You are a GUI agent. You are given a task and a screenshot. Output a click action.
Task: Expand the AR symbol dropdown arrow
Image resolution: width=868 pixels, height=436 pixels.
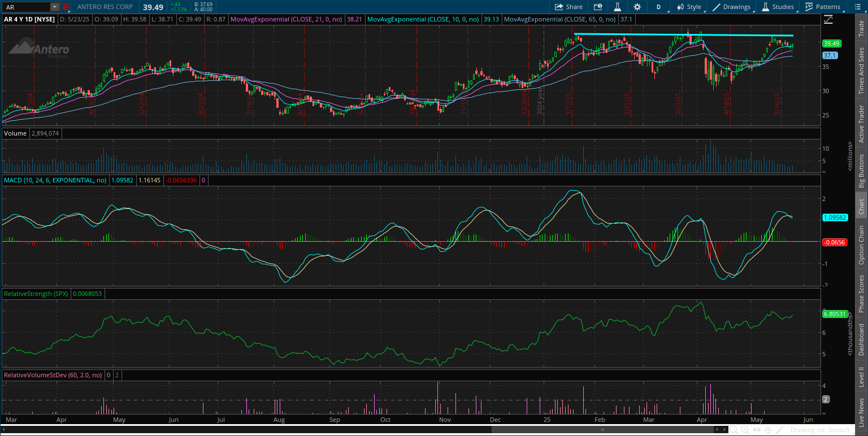pos(55,7)
